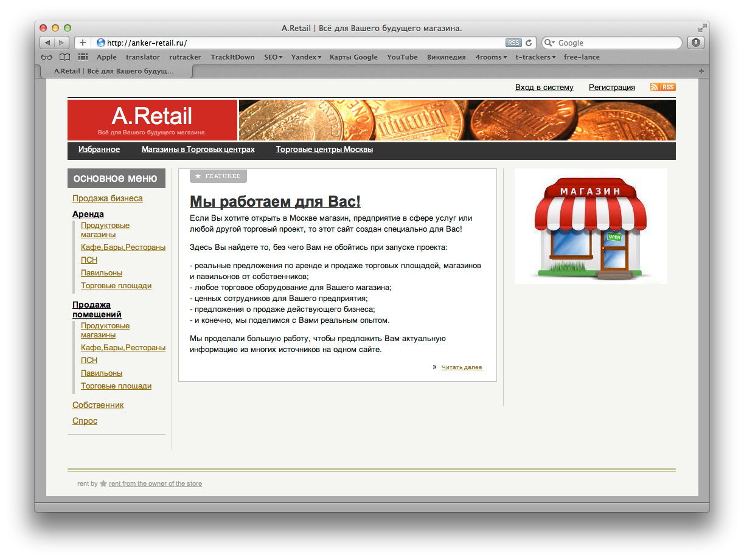Image resolution: width=744 pixels, height=560 pixels.
Task: Open the t-trackers bookmarks dropdown
Action: click(535, 57)
